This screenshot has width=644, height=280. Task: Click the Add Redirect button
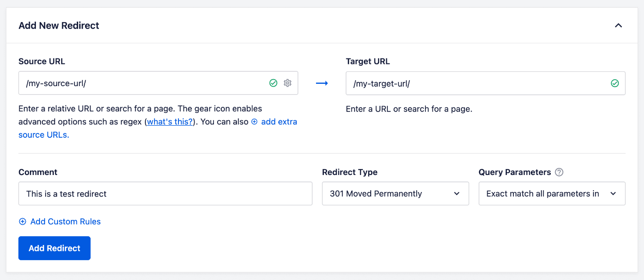click(54, 248)
